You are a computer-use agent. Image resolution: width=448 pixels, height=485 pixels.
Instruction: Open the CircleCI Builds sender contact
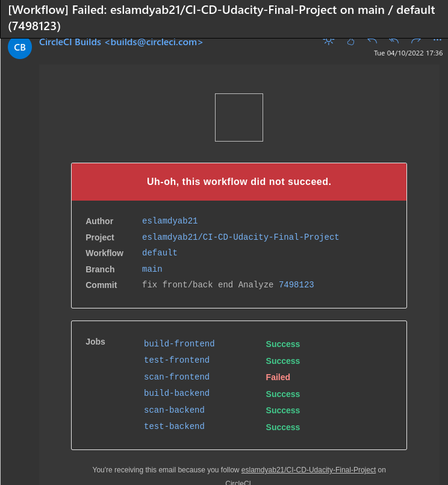point(121,42)
